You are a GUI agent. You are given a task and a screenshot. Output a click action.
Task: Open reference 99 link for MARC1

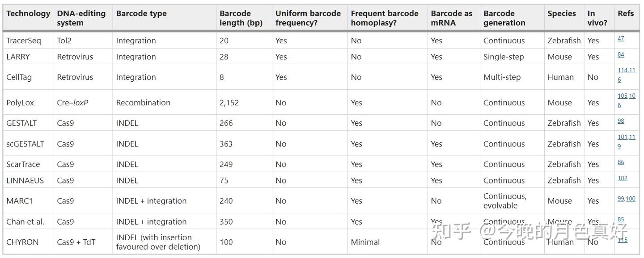(x=621, y=199)
